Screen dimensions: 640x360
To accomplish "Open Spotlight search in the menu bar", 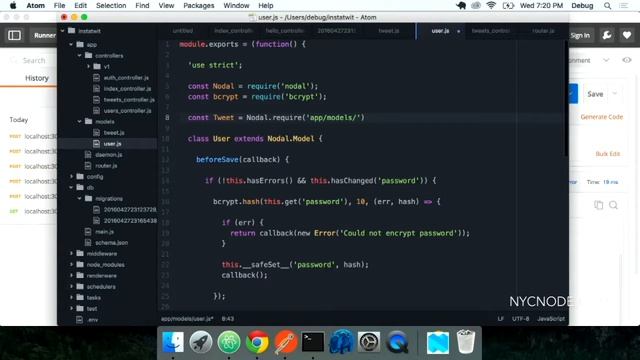I will (607, 6).
